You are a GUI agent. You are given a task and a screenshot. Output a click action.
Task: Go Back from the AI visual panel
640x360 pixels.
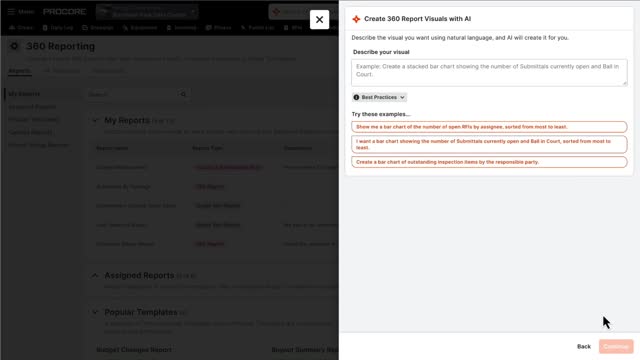(584, 347)
